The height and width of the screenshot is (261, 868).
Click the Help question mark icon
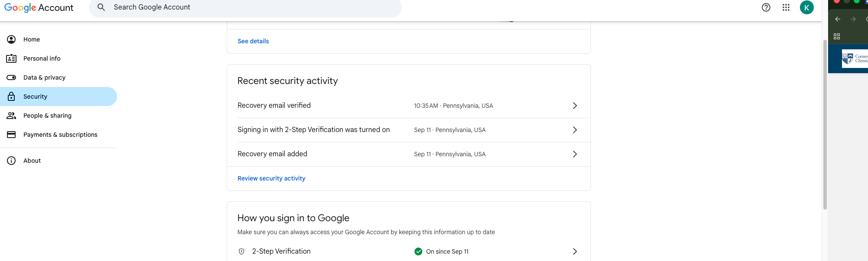pyautogui.click(x=766, y=7)
